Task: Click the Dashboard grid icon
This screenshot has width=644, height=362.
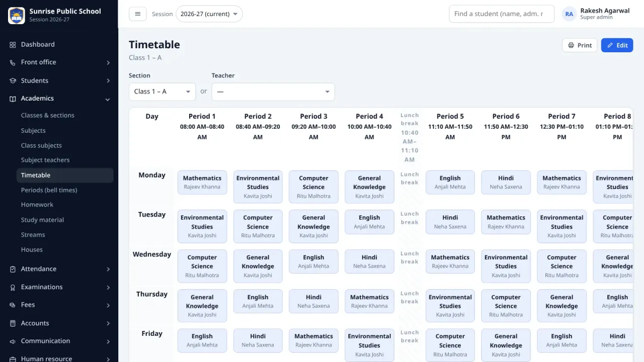Action: (13, 45)
